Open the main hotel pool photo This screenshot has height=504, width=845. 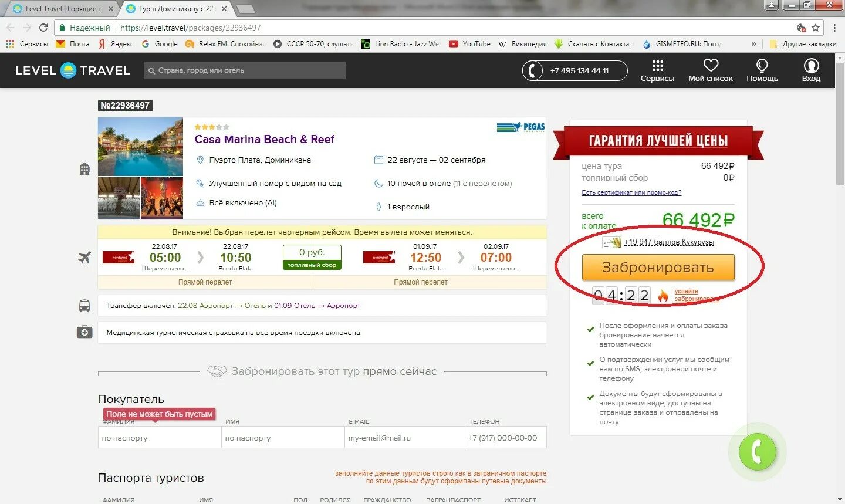140,147
